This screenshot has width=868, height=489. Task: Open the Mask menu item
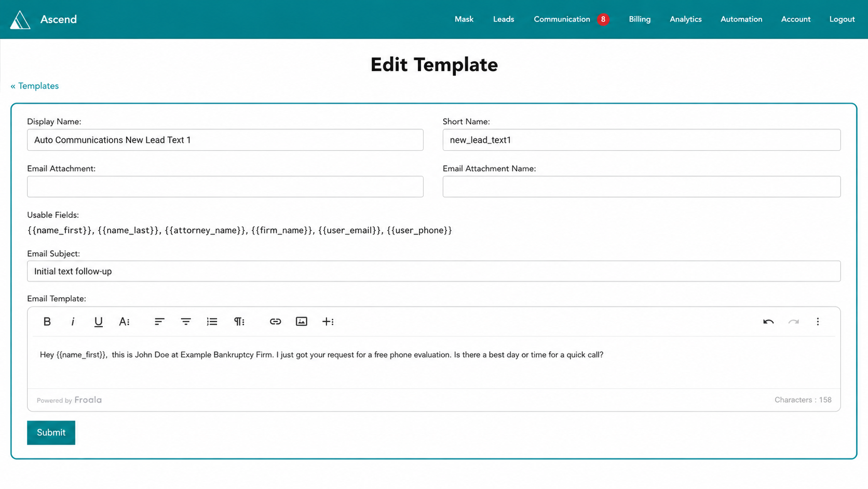coord(464,19)
